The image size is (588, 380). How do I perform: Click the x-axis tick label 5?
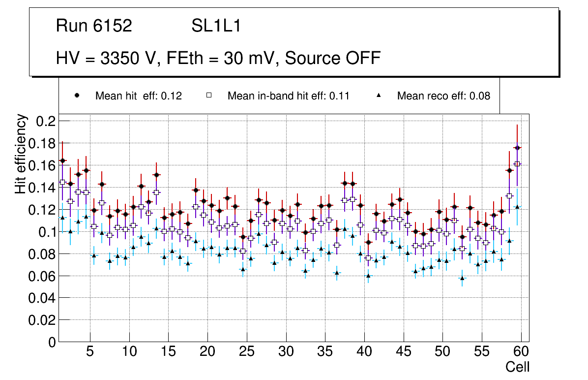pos(90,352)
